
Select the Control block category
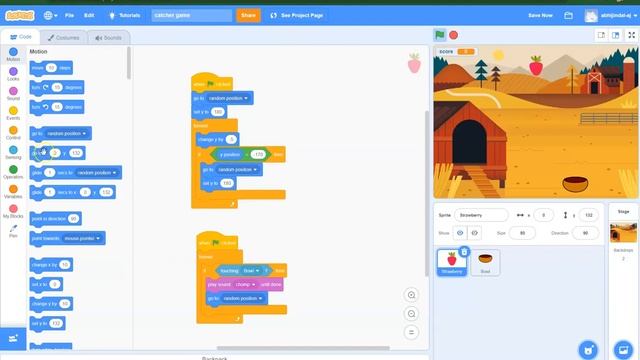click(13, 133)
